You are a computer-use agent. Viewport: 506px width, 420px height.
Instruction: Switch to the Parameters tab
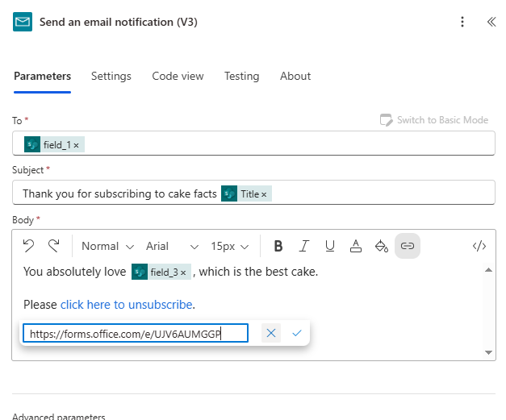click(x=42, y=76)
